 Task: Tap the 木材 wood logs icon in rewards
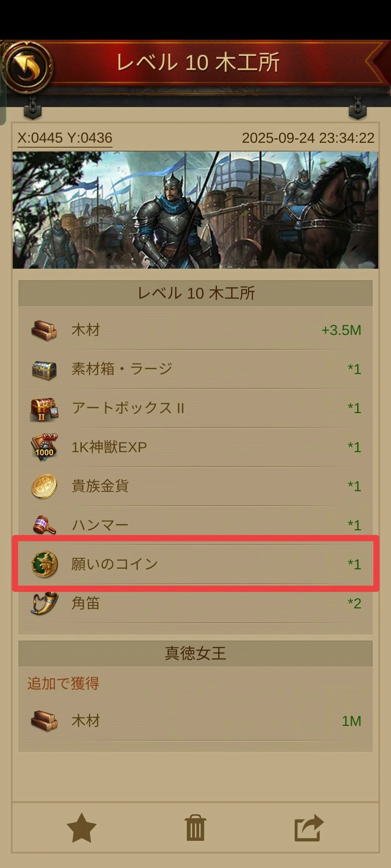[44, 331]
